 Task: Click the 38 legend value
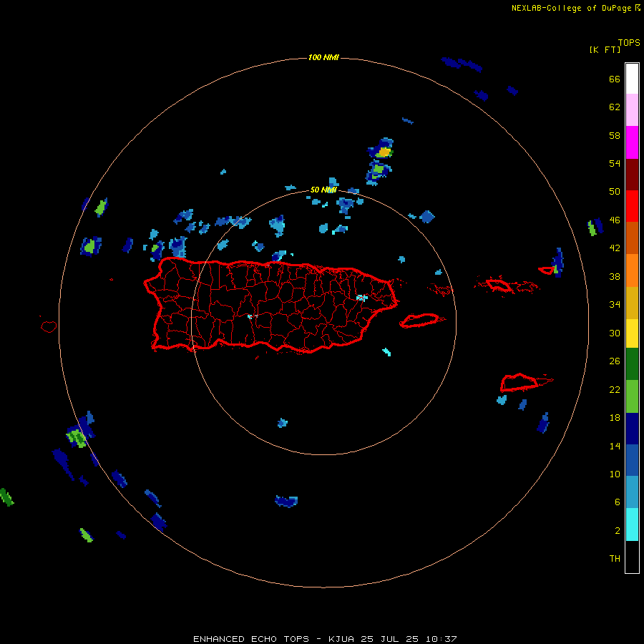615,276
